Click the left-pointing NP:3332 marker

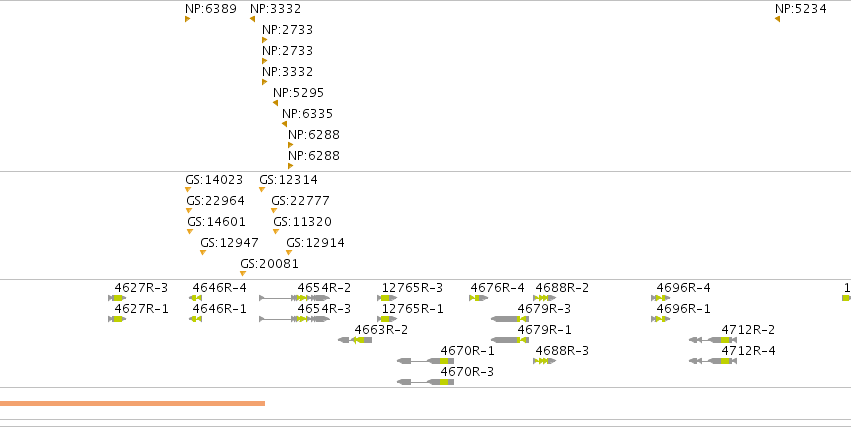[252, 19]
